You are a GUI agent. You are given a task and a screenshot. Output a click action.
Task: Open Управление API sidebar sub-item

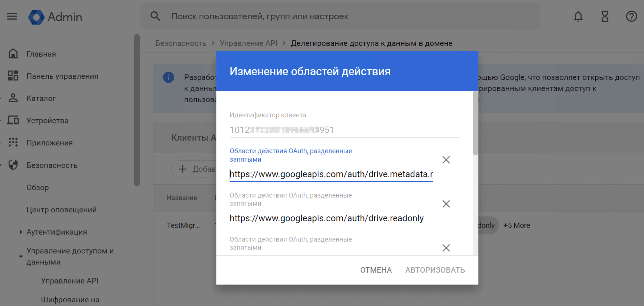click(x=70, y=281)
